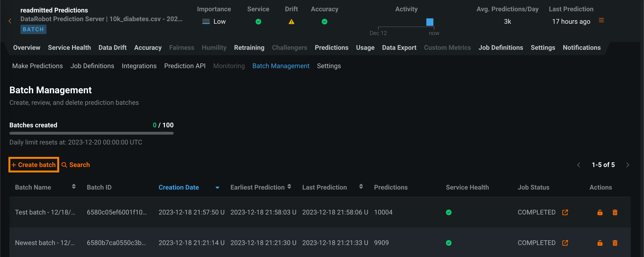Toggle the lock icon on Test batch row

click(x=600, y=212)
